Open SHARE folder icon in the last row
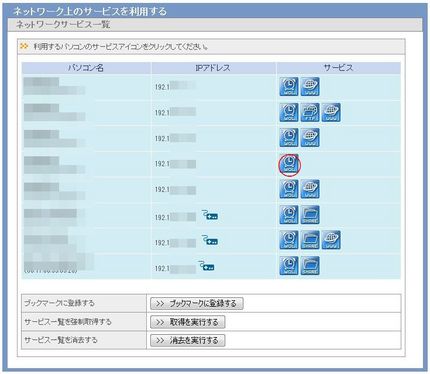 click(x=310, y=266)
